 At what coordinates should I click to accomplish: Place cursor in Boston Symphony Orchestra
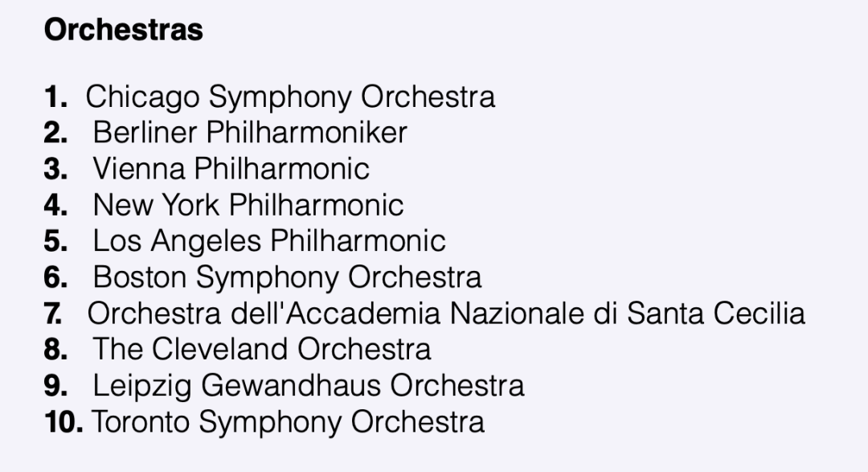click(287, 277)
